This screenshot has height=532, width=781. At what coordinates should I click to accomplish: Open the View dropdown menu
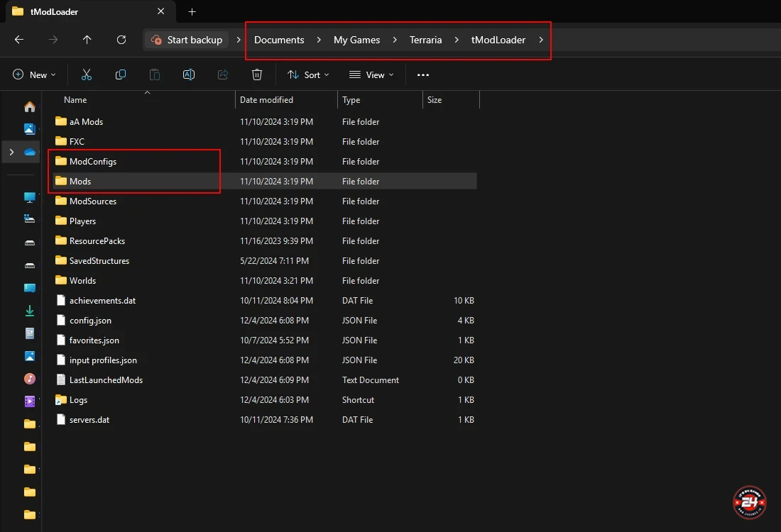coord(371,74)
